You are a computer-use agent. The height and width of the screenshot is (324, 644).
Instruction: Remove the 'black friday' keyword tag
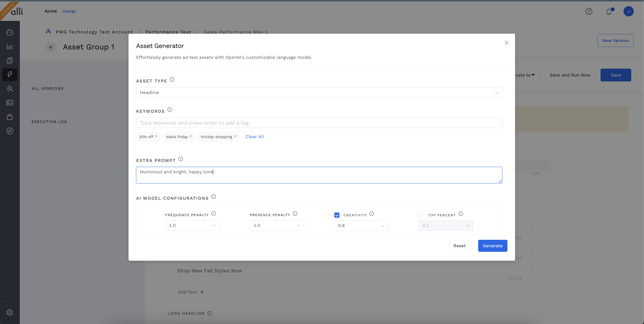click(x=191, y=136)
